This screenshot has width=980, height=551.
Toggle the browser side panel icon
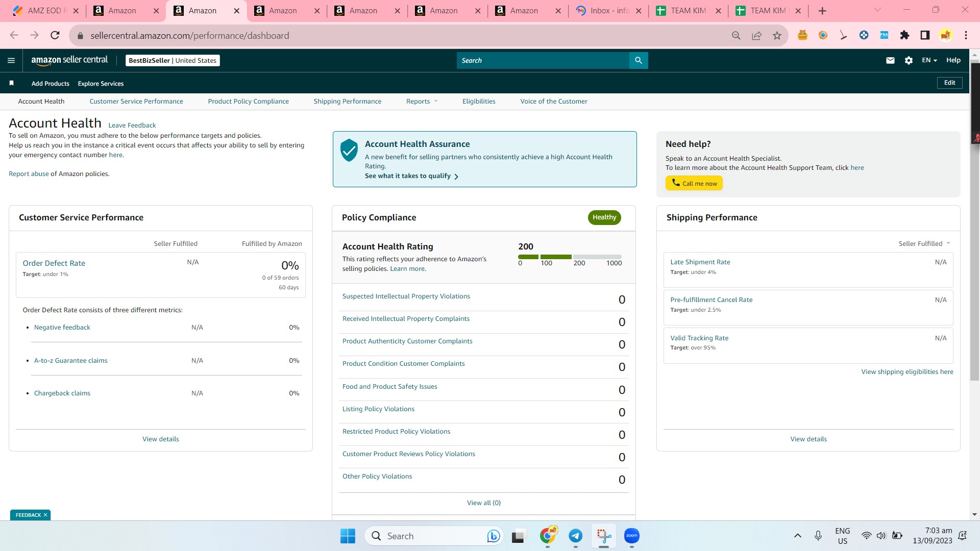925,35
